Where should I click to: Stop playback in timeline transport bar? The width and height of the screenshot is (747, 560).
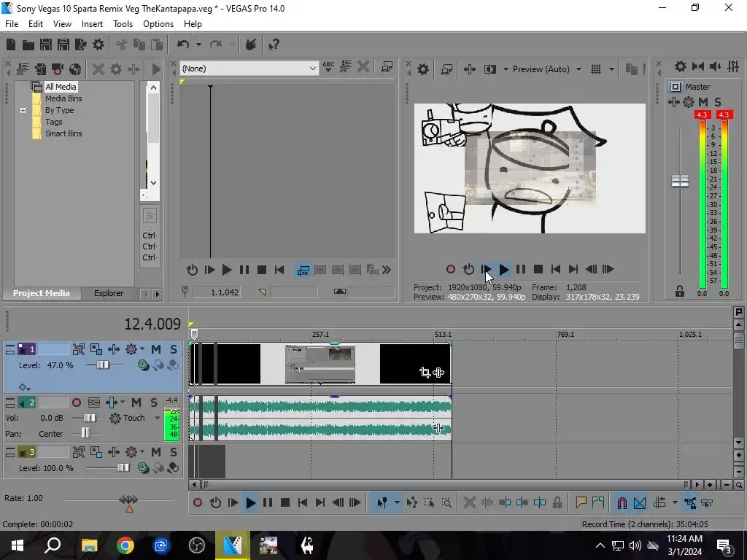285,503
